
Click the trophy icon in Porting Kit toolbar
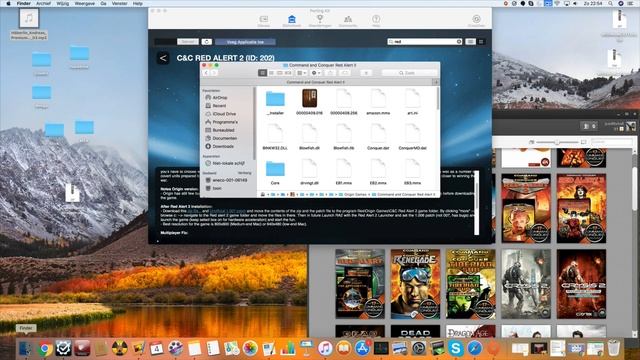320,20
